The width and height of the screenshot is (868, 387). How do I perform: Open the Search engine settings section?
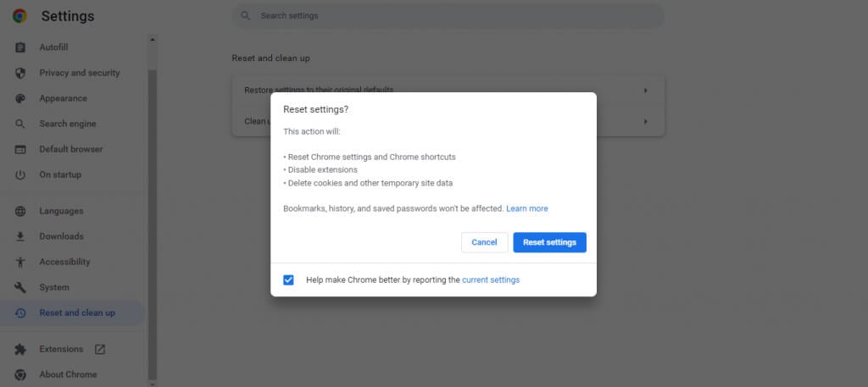[67, 124]
